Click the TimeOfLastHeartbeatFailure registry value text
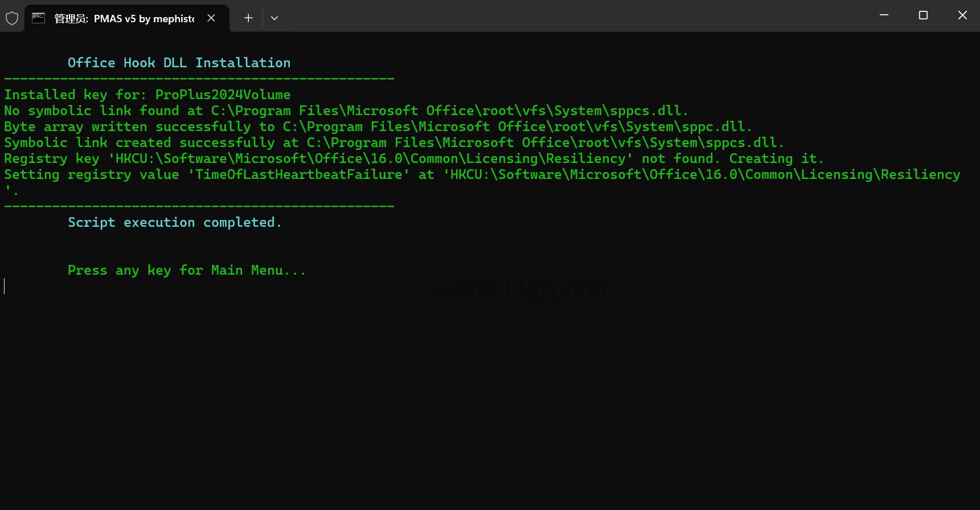This screenshot has width=980, height=510. tap(298, 174)
